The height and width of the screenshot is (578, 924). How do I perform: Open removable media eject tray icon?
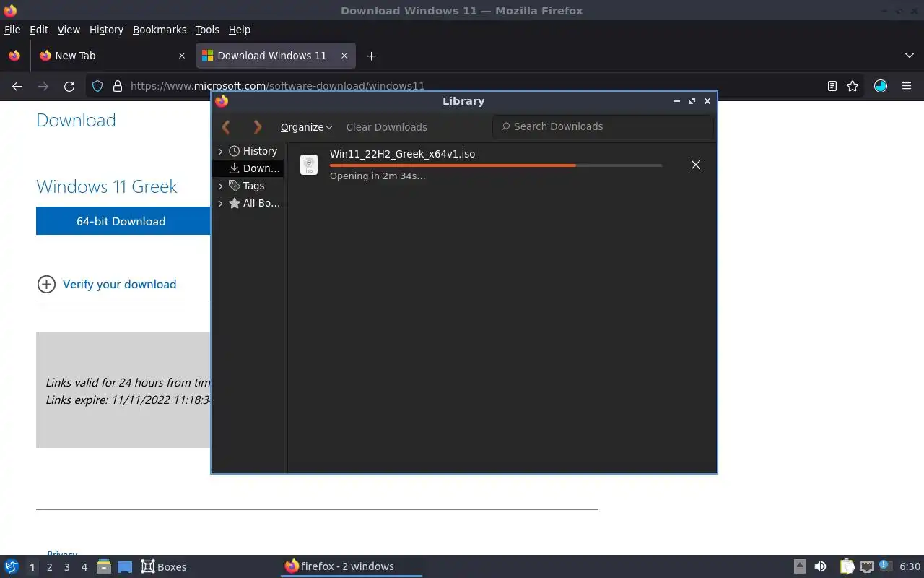[x=800, y=566]
